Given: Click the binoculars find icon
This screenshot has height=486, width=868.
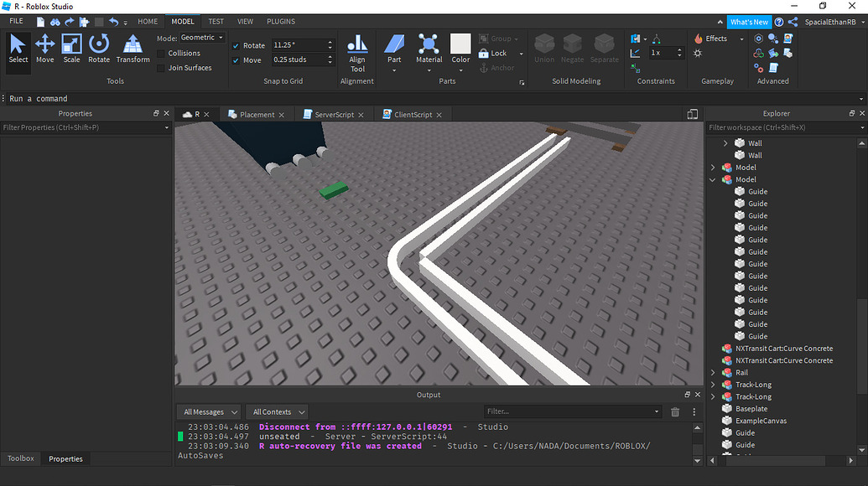Looking at the screenshot, I should tap(55, 22).
